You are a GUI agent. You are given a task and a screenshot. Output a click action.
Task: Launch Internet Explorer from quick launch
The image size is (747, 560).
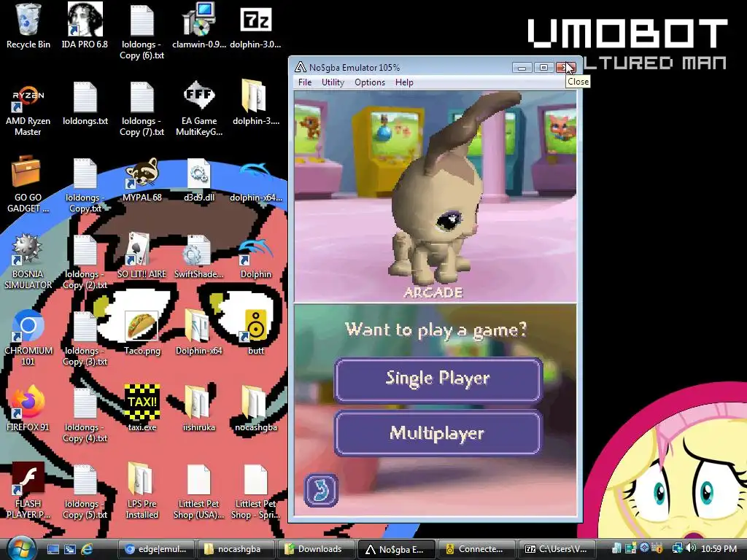click(x=87, y=549)
